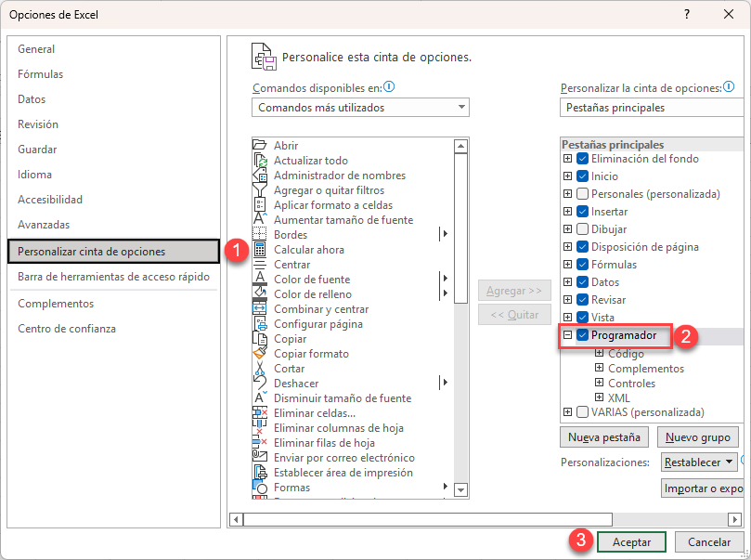Click info icon beside Comandos disponibles en
Viewport: 751px width, 560px height.
click(389, 86)
